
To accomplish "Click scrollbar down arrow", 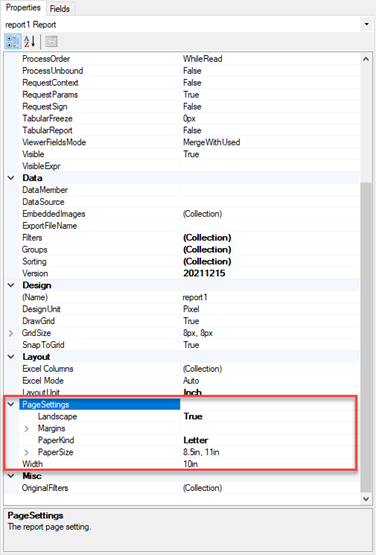I will (x=366, y=499).
